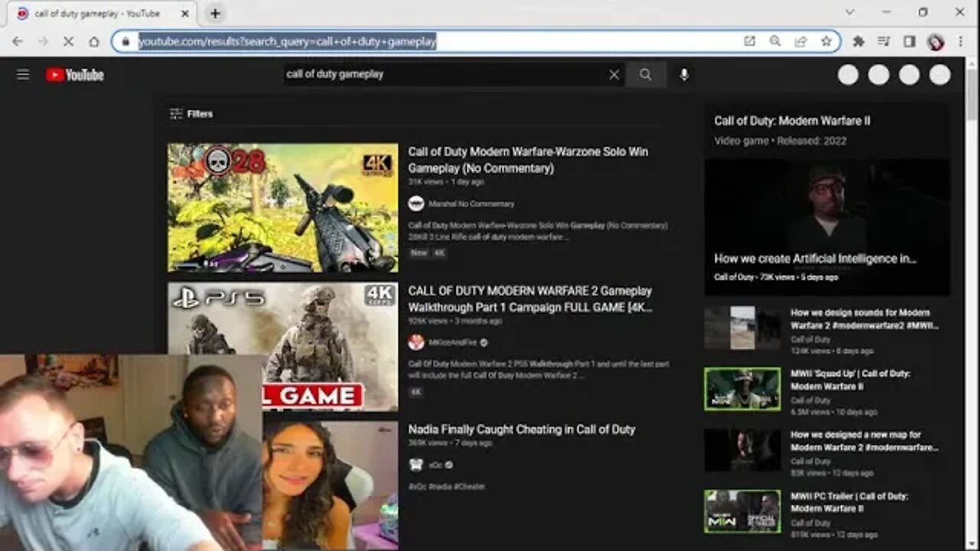Toggle the Chrome side panel icon
The width and height of the screenshot is (980, 551).
pyautogui.click(x=910, y=41)
